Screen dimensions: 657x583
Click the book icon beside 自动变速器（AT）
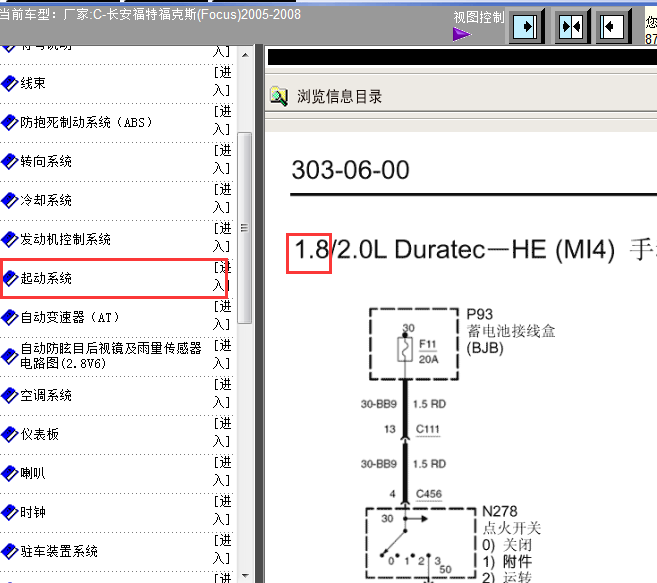9,317
